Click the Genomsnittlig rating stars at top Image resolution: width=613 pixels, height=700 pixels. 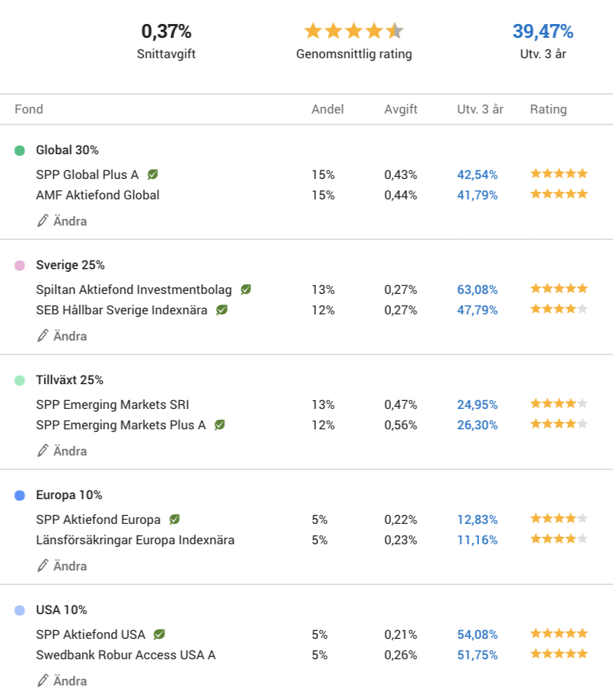pyautogui.click(x=354, y=31)
